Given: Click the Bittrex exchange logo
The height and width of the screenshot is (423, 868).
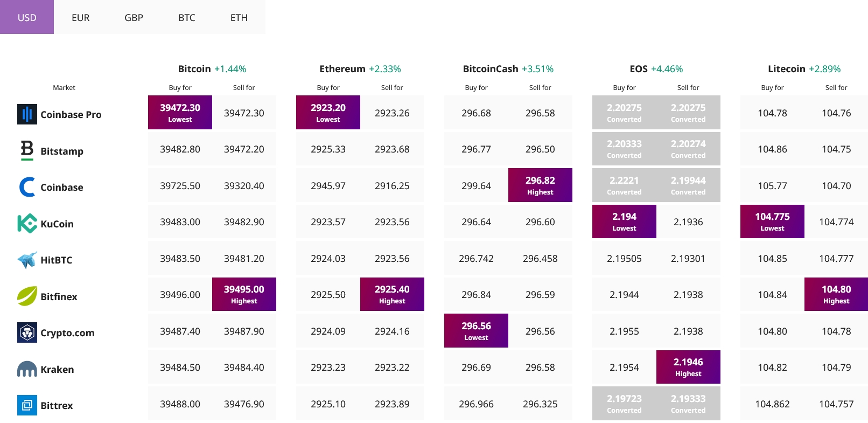Looking at the screenshot, I should tap(27, 405).
